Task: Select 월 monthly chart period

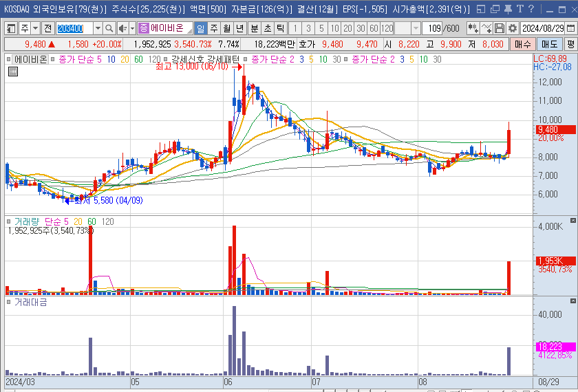Action: point(226,28)
